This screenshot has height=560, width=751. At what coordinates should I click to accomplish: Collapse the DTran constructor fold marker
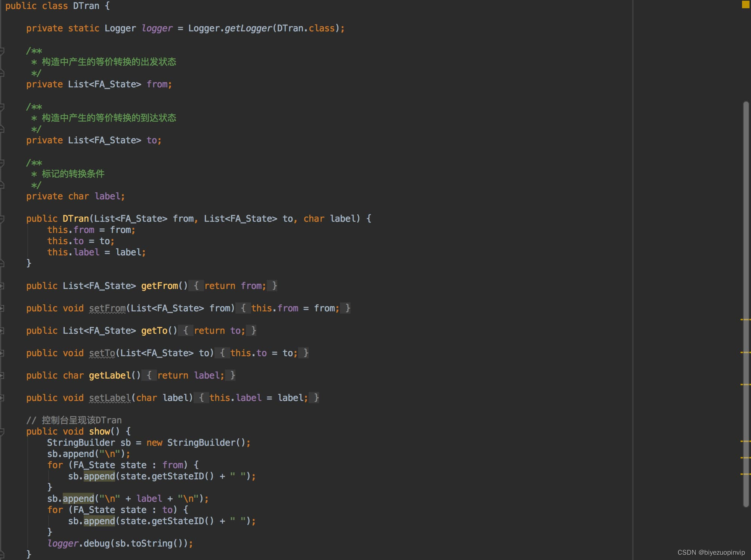tap(2, 219)
